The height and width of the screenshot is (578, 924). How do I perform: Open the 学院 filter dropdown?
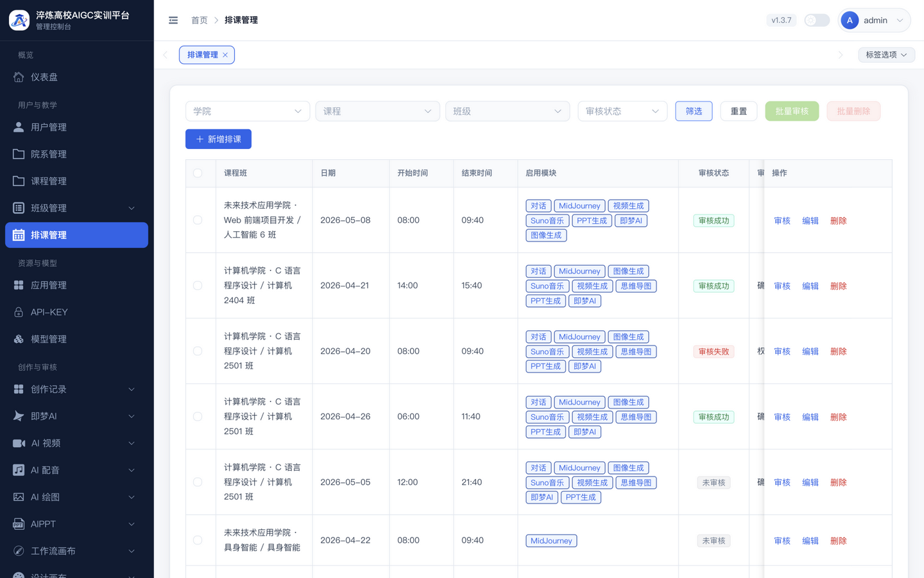click(x=248, y=111)
